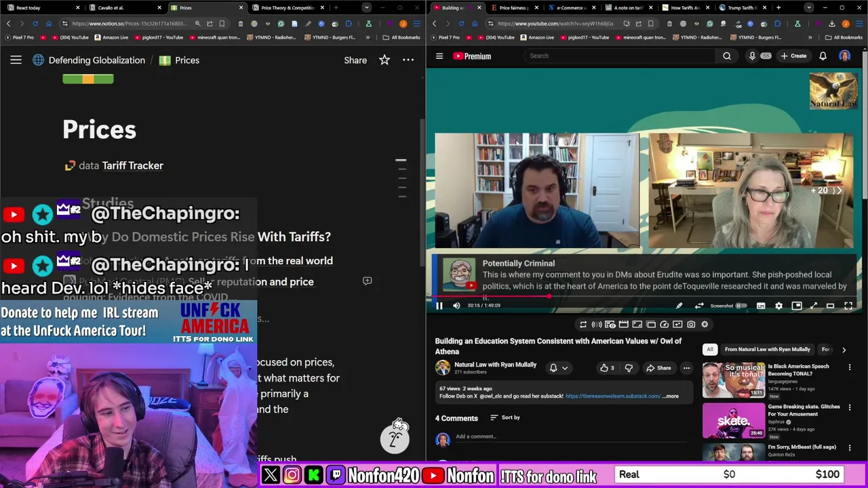
Task: Go home in the left browser toolbar
Action: (50, 24)
